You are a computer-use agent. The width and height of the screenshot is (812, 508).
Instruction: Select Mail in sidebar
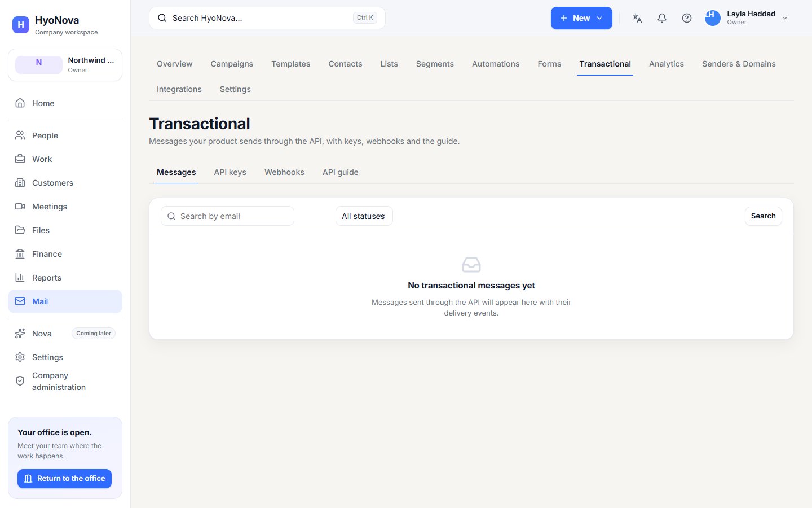(65, 301)
